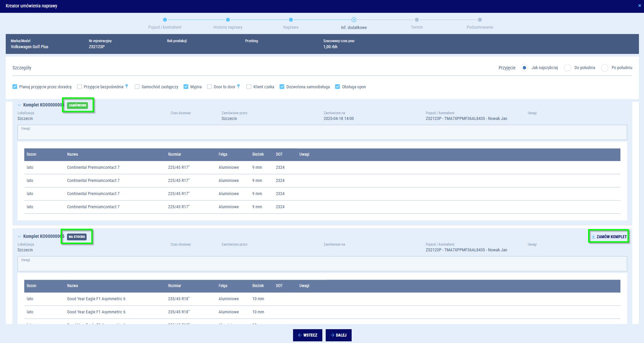Click the Pojazd i kontrahent step dot

click(165, 20)
